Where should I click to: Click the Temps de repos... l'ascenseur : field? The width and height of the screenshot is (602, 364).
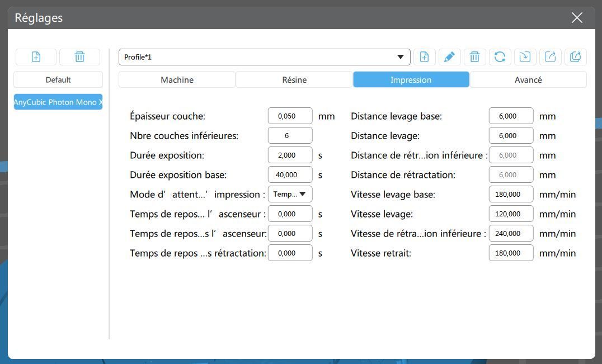tap(290, 214)
